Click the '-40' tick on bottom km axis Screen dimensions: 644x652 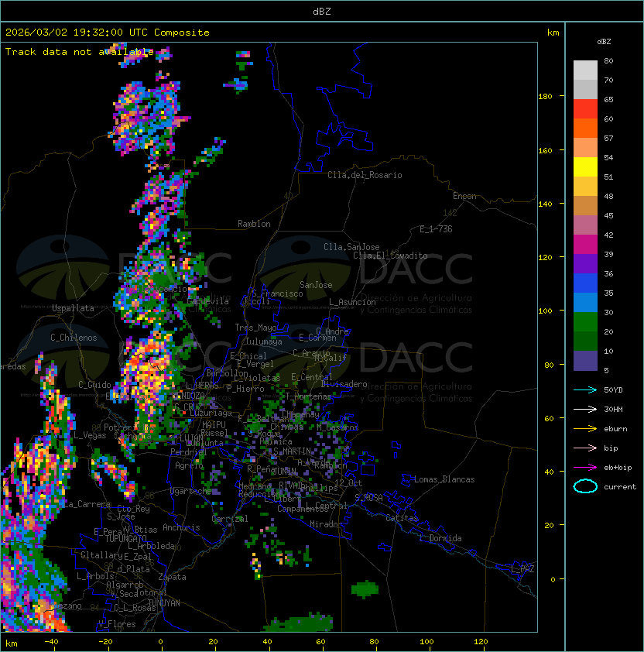pos(51,642)
